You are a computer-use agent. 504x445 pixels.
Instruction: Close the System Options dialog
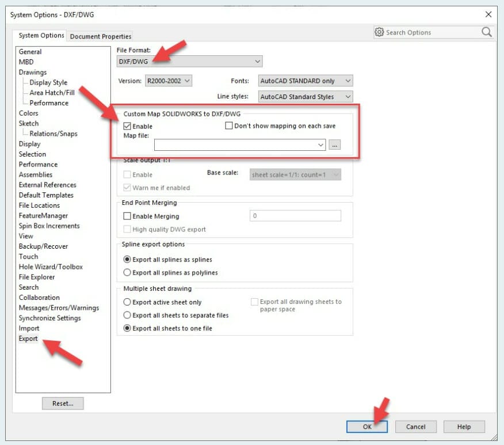pos(488,14)
